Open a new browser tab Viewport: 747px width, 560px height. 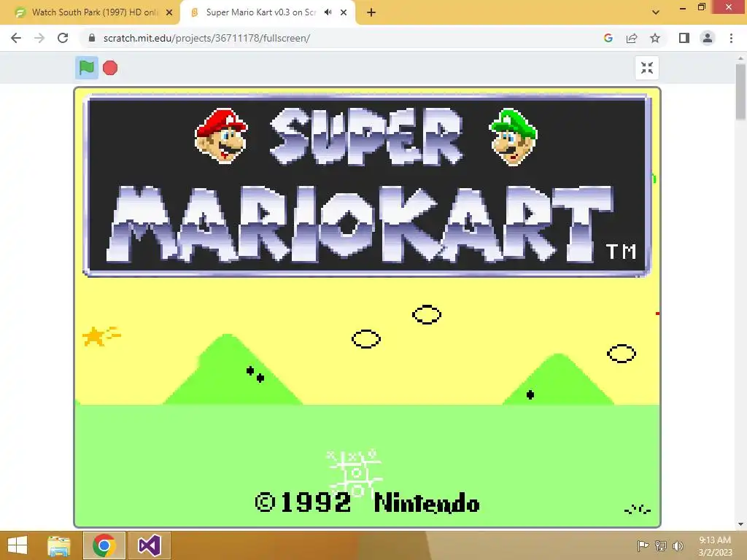(371, 12)
